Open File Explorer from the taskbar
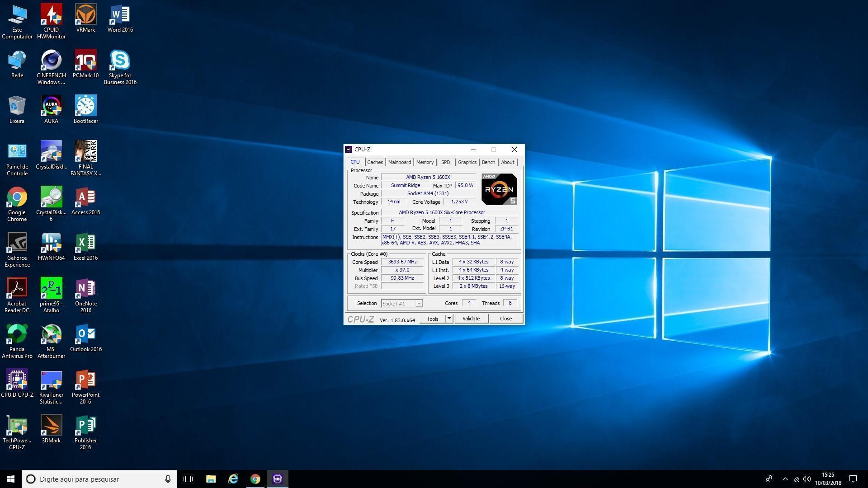 pos(211,479)
